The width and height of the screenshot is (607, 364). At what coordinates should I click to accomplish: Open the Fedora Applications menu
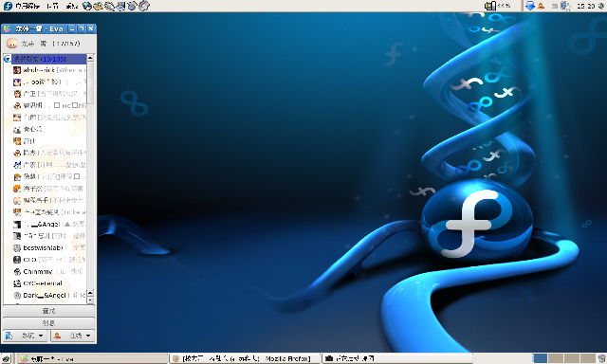click(x=22, y=6)
